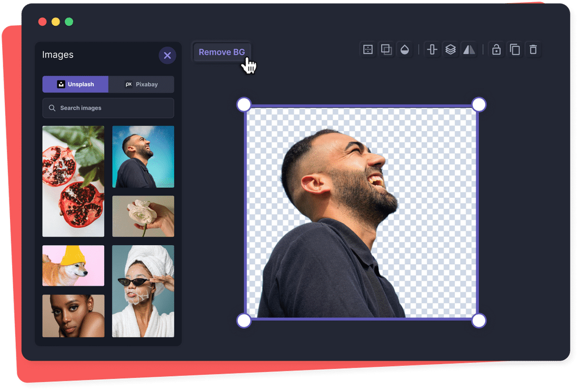Select the pomegranate image thumbnail
Image resolution: width=579 pixels, height=392 pixels.
(73, 181)
